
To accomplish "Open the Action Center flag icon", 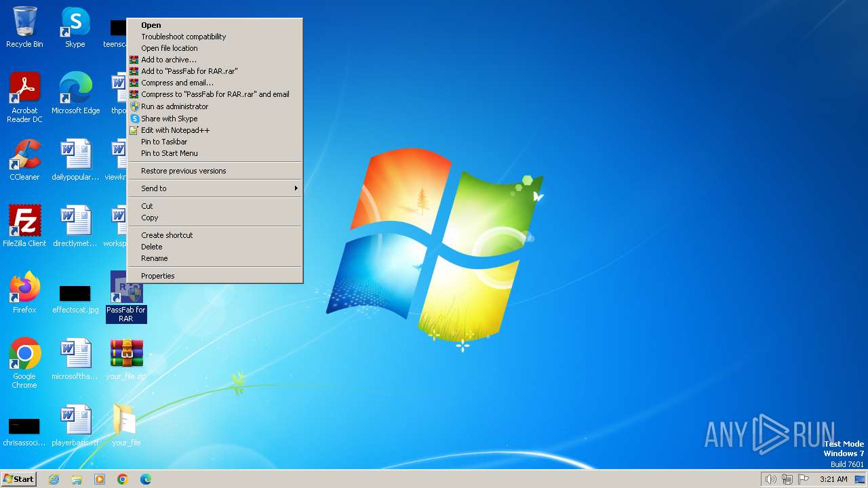I will (804, 479).
